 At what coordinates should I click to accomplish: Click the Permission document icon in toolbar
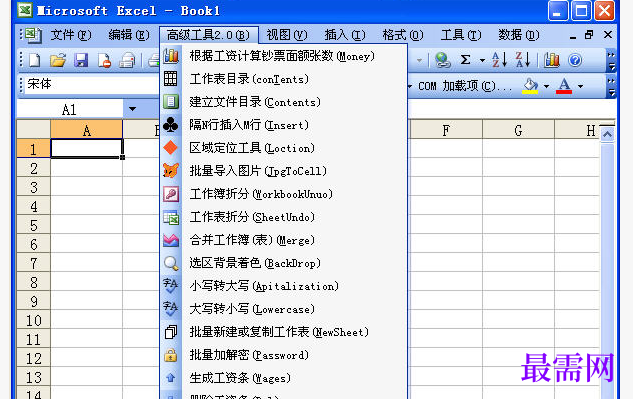coord(105,61)
